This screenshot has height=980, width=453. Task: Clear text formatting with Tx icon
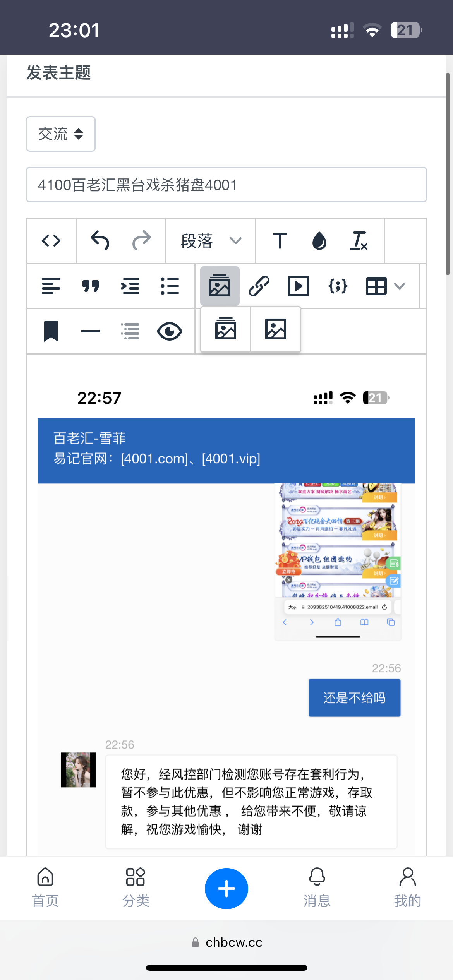click(359, 241)
